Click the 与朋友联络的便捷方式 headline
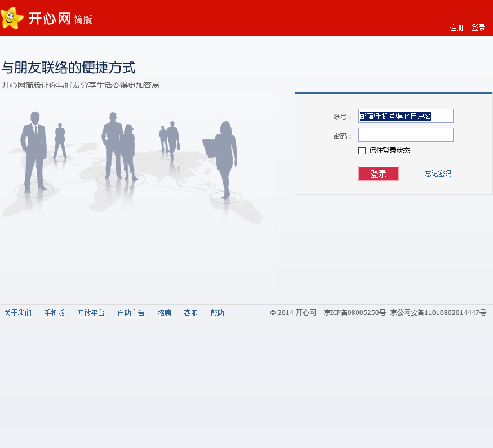Screen dimensions: 493x448 tap(68, 67)
